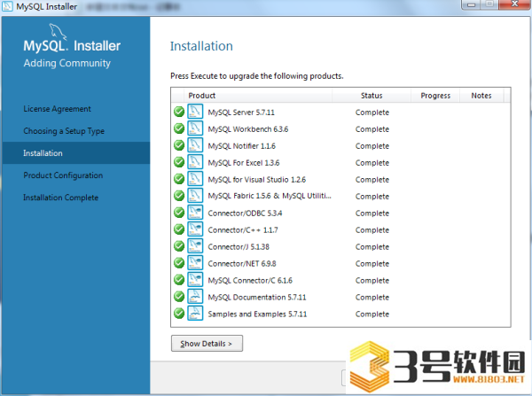Click Complete status of Samples and Examples

372,314
